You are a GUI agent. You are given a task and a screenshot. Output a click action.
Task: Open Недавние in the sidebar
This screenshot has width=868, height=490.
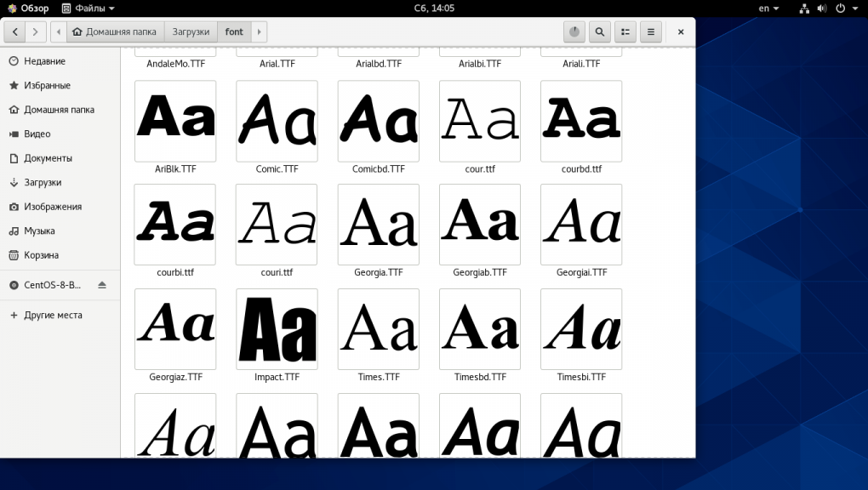(x=44, y=61)
